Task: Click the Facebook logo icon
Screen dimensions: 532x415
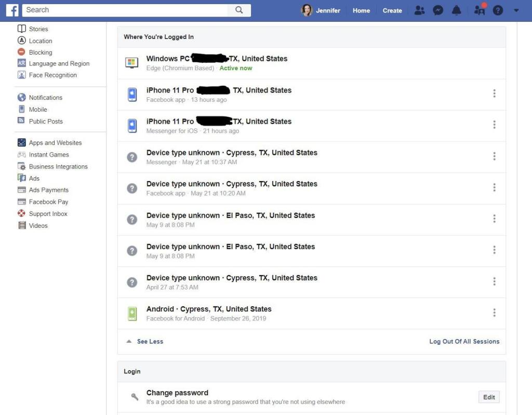Action: [x=13, y=10]
